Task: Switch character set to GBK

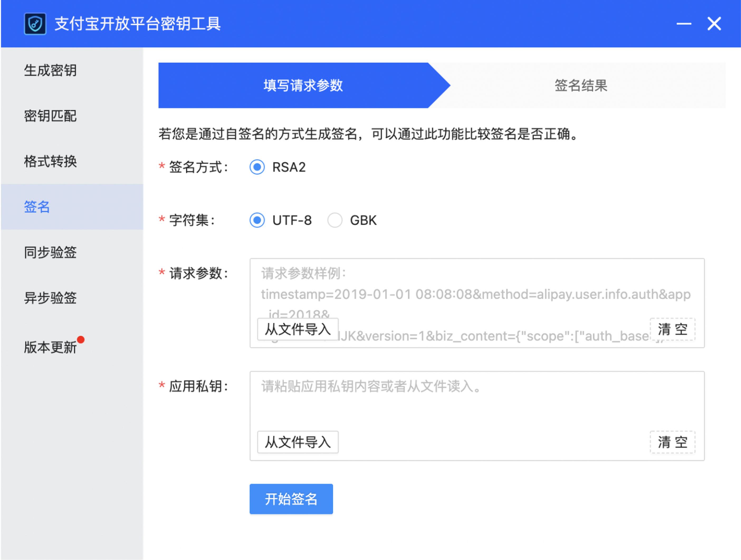Action: click(335, 220)
